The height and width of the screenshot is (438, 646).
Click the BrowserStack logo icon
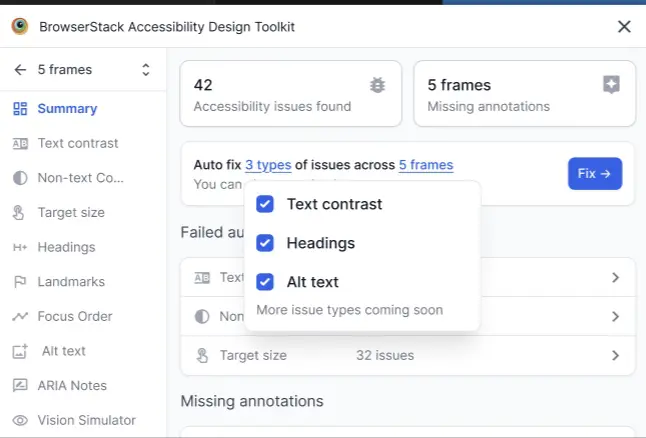click(20, 26)
